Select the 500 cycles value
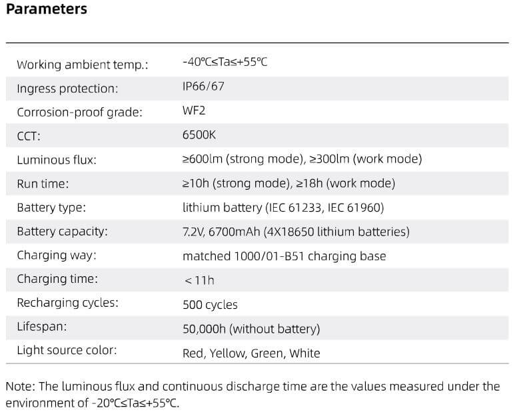This screenshot has height=420, width=519. pos(210,305)
